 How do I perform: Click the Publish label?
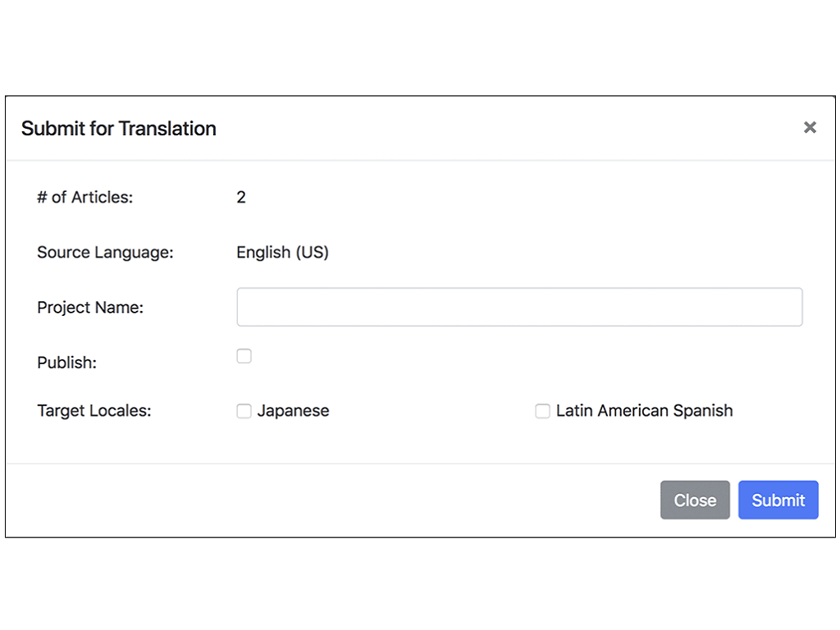66,363
